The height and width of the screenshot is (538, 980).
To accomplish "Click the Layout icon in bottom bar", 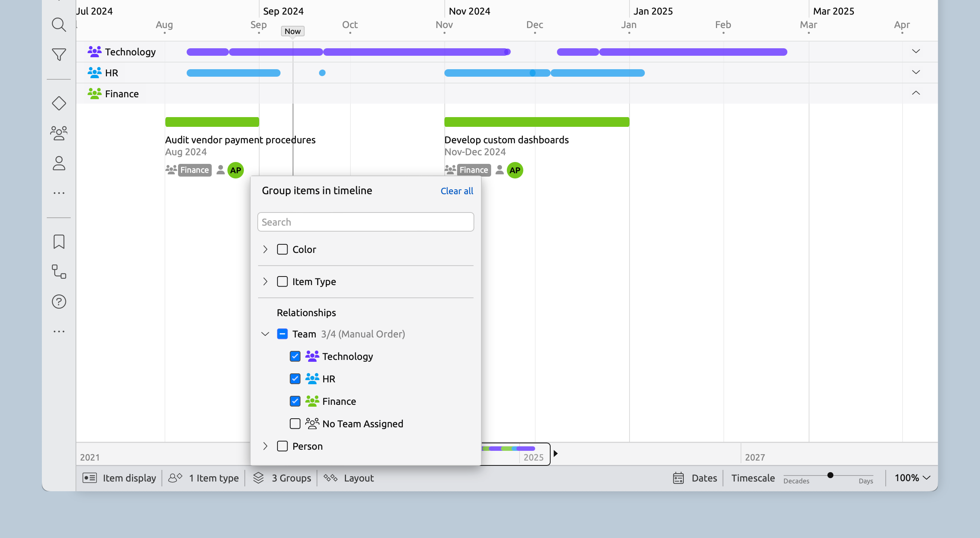I will click(331, 478).
